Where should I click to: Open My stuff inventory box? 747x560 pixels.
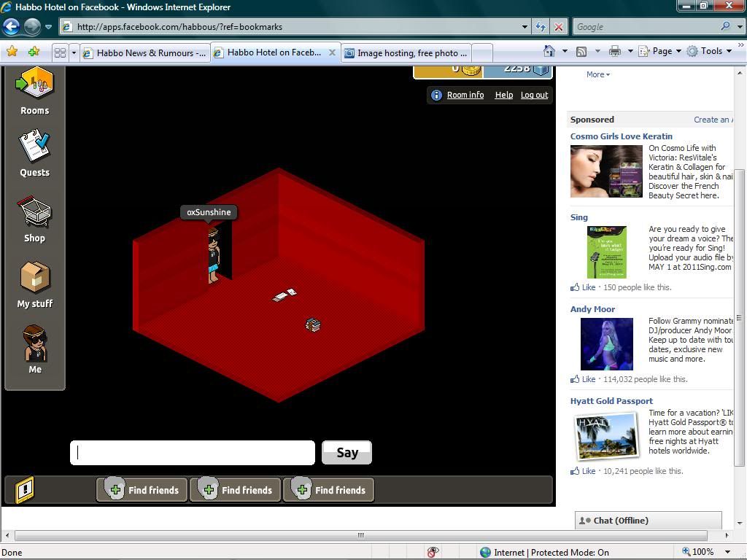coord(34,278)
